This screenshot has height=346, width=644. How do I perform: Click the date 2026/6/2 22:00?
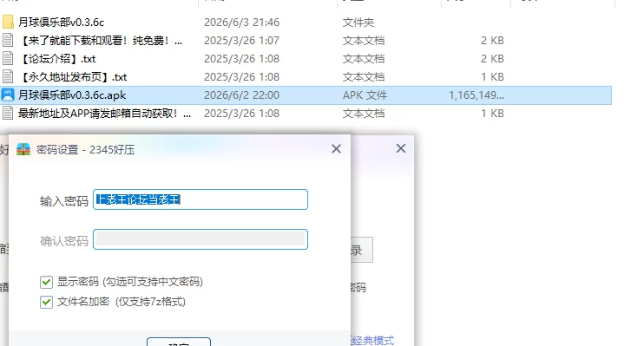pyautogui.click(x=242, y=95)
